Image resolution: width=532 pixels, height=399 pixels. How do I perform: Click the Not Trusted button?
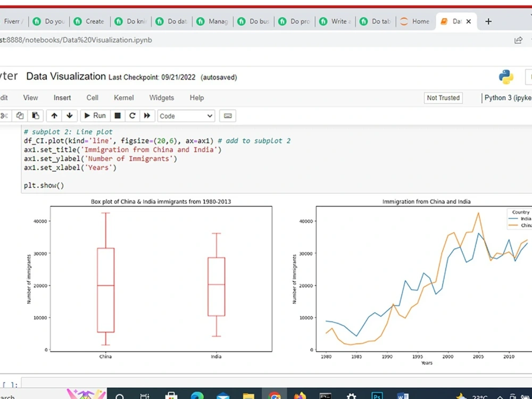[x=443, y=98]
